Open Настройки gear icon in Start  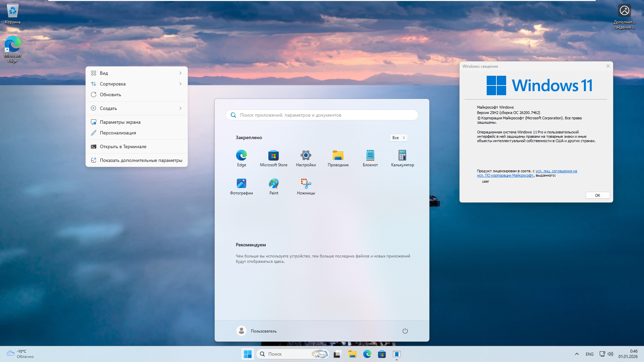[306, 156]
